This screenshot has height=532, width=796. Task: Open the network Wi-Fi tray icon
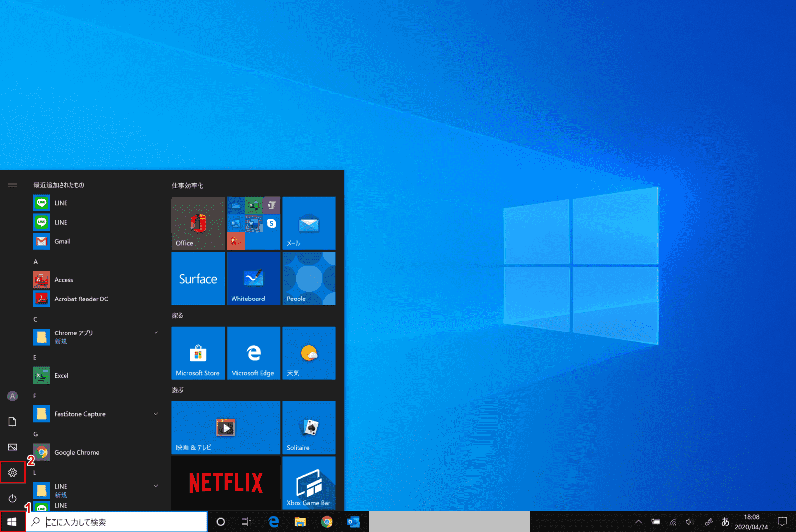[673, 522]
